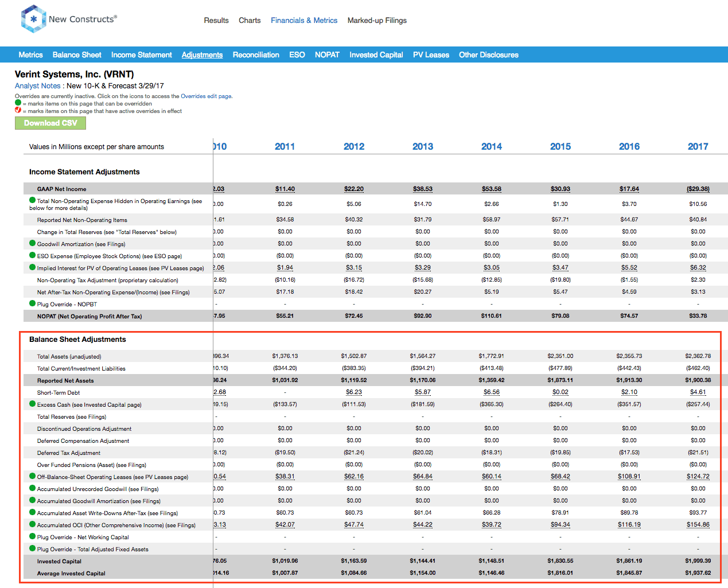Screen dimensions: 728x588
Task: Select Income Statement in navigation bar
Action: tap(142, 54)
